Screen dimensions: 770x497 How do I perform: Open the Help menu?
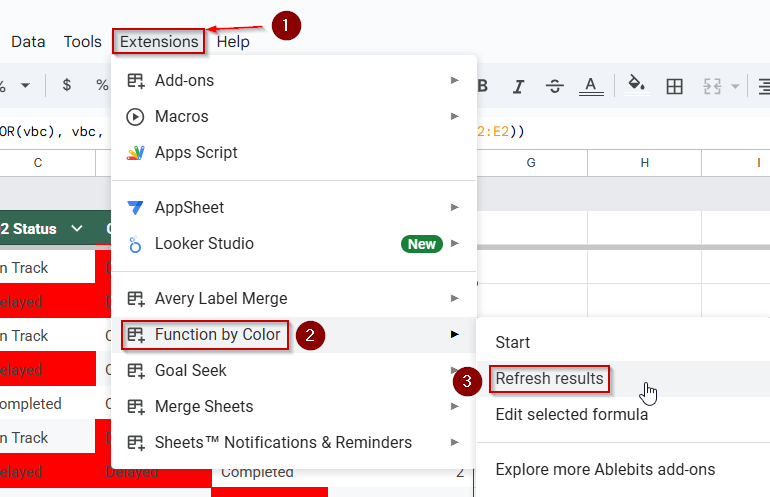(233, 42)
